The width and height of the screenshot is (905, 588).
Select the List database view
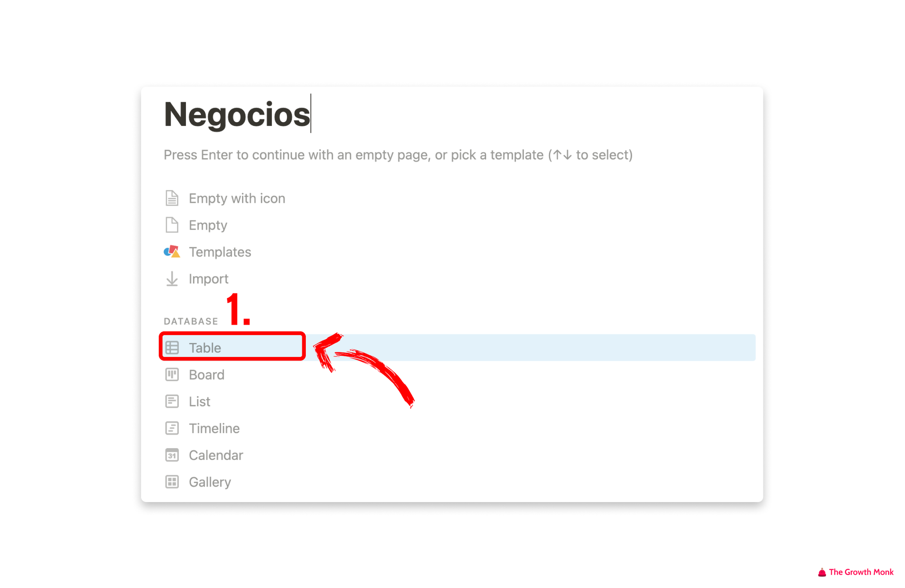[x=200, y=400]
